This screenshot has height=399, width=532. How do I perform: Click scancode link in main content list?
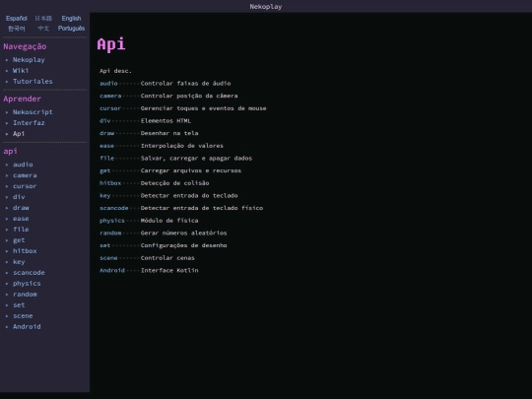(114, 208)
